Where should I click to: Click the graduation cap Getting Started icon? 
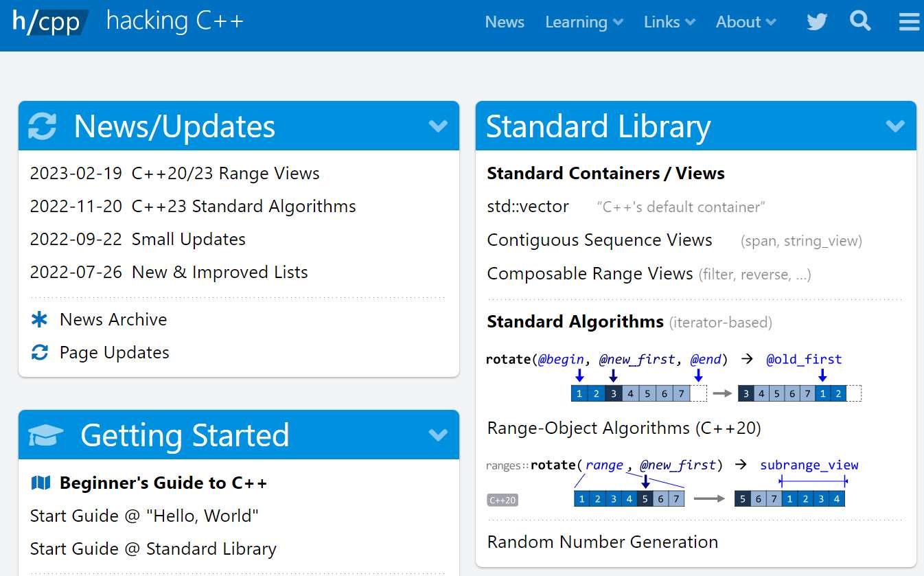[46, 435]
